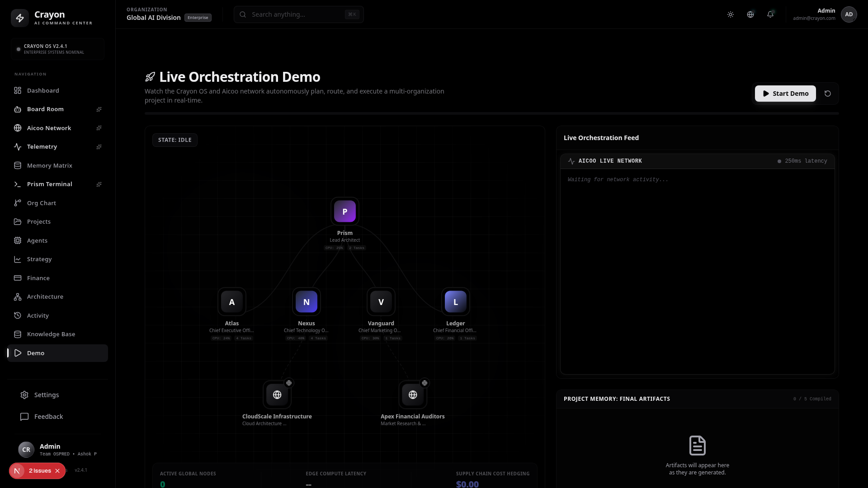Screen dimensions: 868x488
Task: Open Telemetry in the navigation
Action: pyautogui.click(x=58, y=147)
